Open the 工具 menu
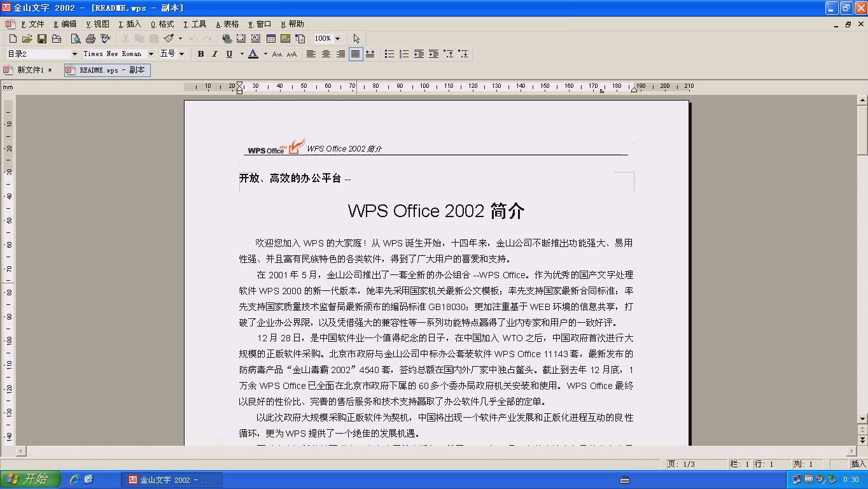This screenshot has width=868, height=489. [195, 24]
